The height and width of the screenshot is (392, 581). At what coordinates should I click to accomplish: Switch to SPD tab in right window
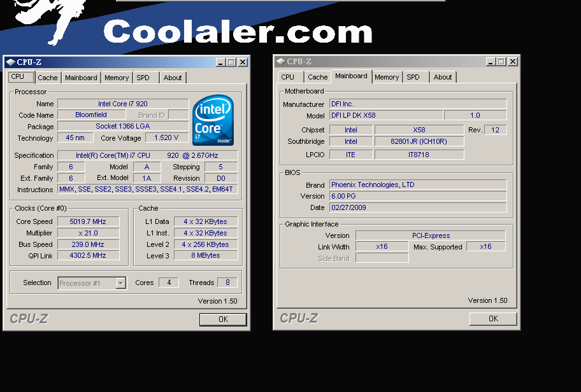coord(416,77)
